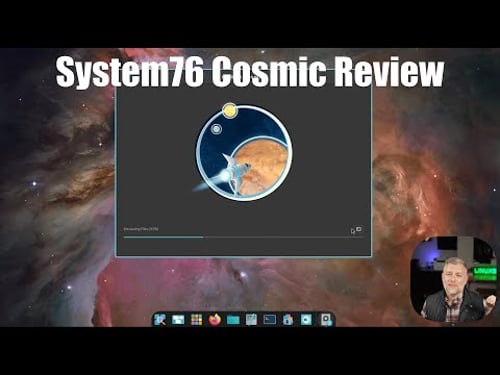The height and width of the screenshot is (375, 500).
Task: Open the text editor icon in dock
Action: (251, 320)
